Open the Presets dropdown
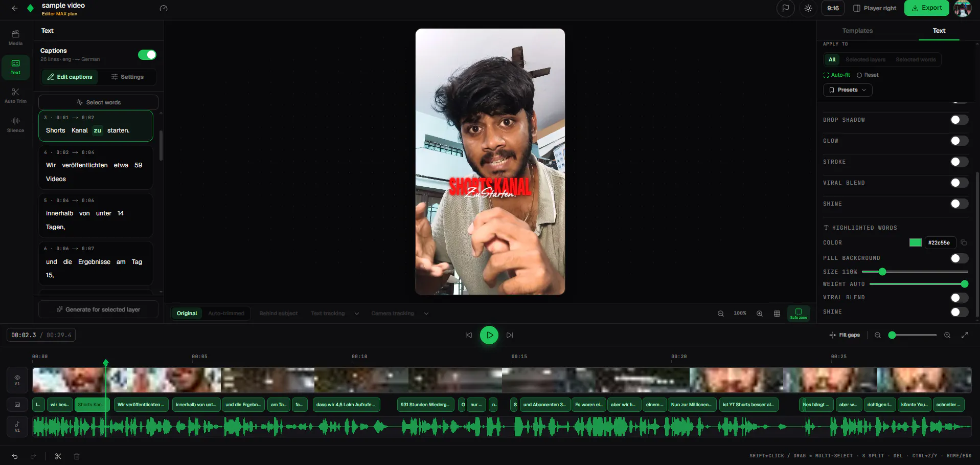980x465 pixels. (848, 90)
